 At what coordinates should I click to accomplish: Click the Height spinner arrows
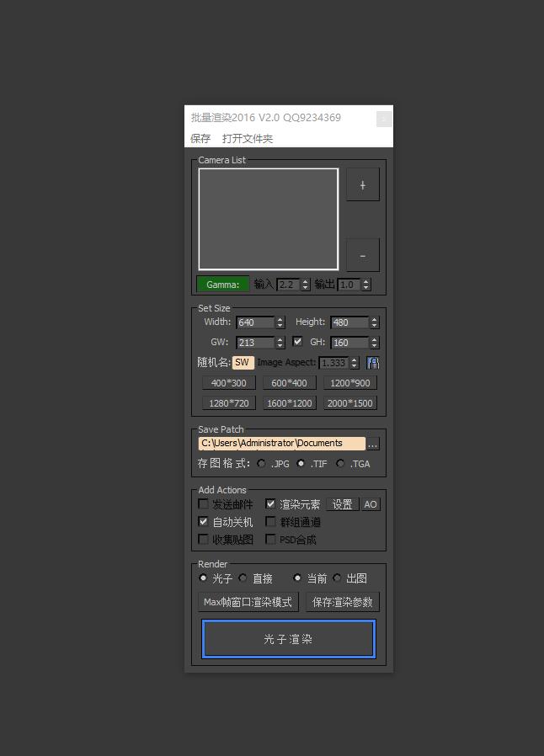[x=374, y=322]
